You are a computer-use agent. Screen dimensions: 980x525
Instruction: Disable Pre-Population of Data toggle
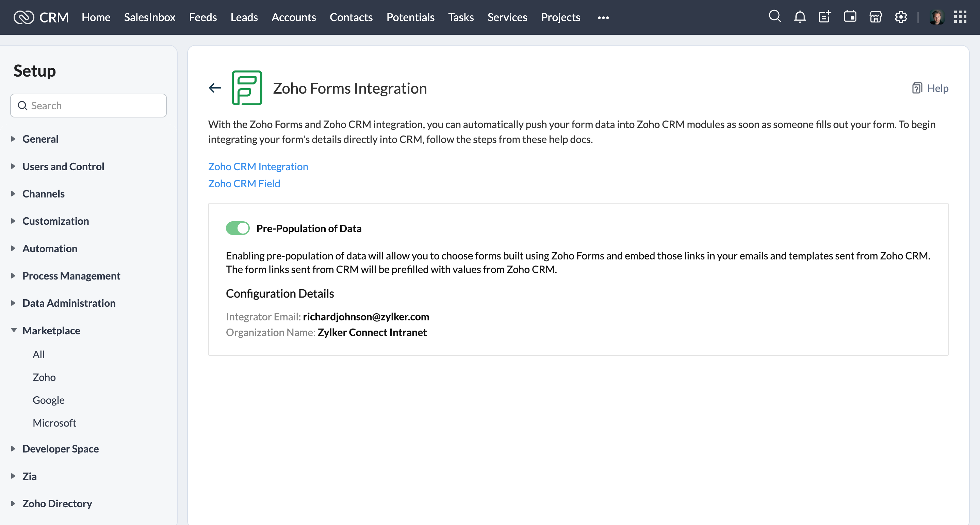click(238, 228)
